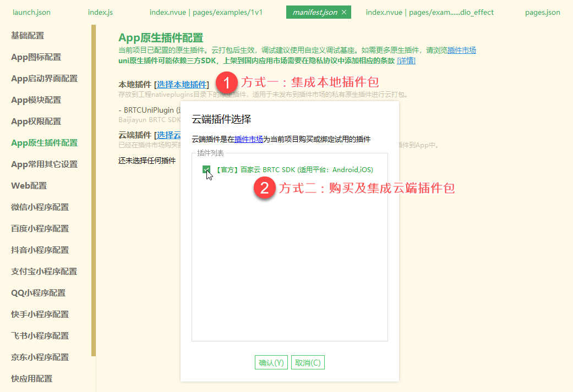Click the 确认(Y) button in the dialog

[x=271, y=362]
